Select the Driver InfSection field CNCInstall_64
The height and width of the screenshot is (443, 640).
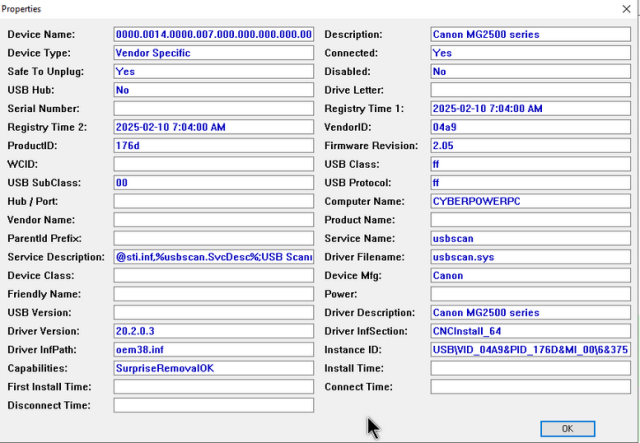(531, 331)
